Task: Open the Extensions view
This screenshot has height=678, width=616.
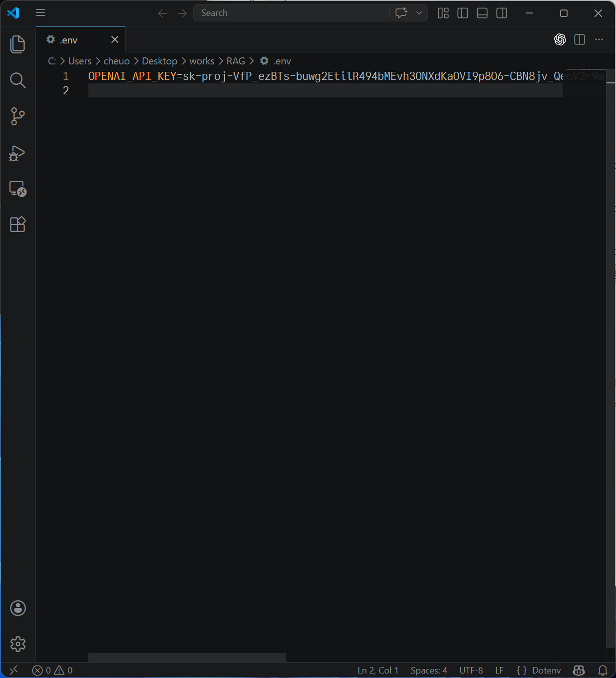Action: click(17, 225)
